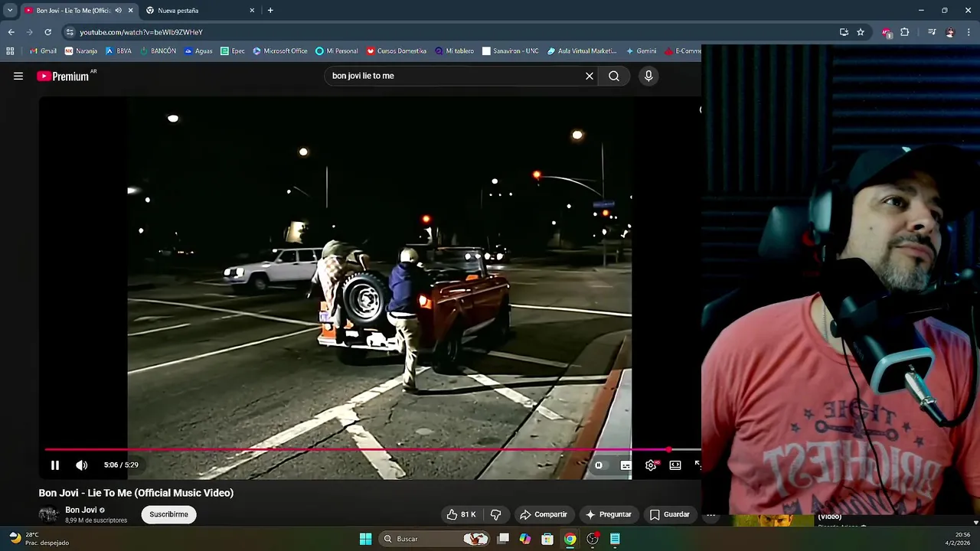Open Bon Jovi channel avatar

48,514
